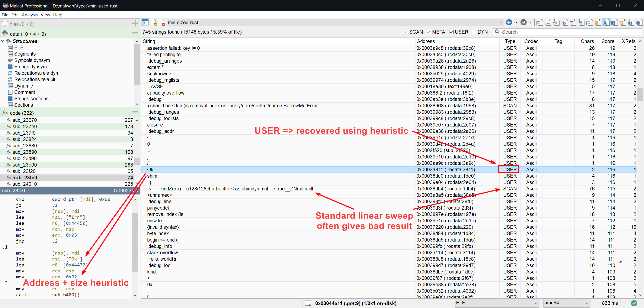Open the film strip media view icon
Screen dimensions: 644x308
coord(589,23)
